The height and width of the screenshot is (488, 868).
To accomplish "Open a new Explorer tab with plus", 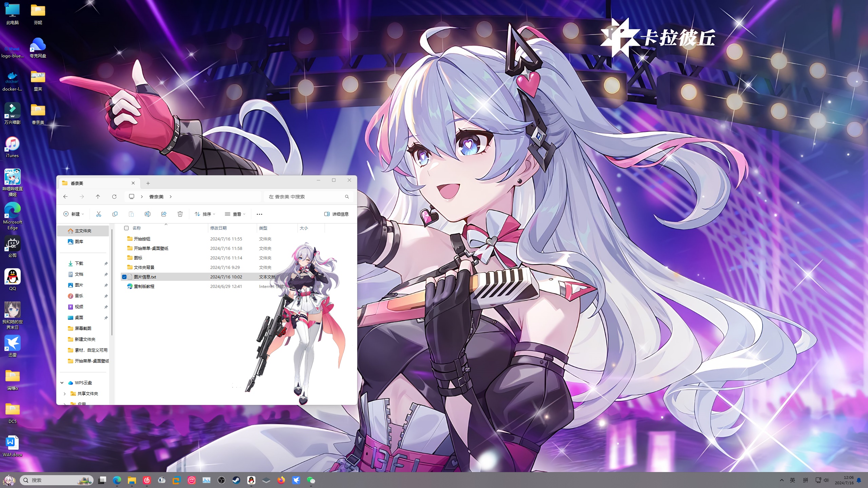I will pos(148,183).
